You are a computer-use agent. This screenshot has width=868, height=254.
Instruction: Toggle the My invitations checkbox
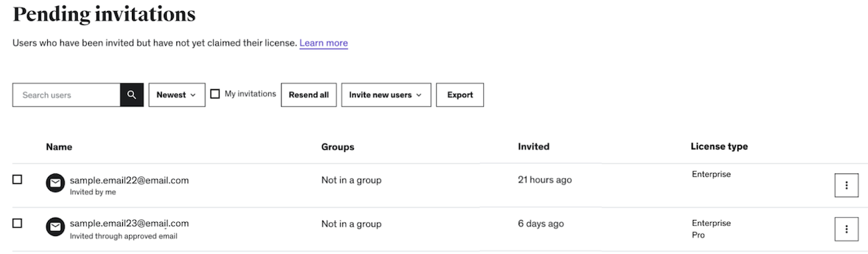click(215, 94)
